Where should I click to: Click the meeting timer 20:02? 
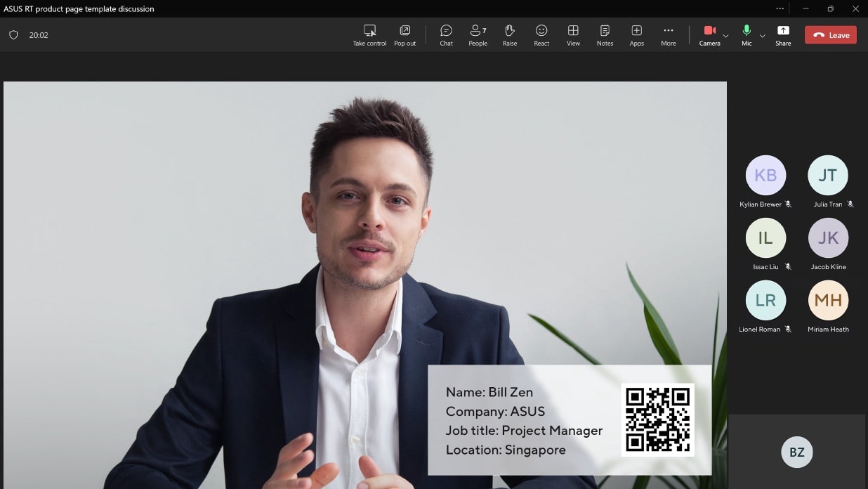pyautogui.click(x=39, y=35)
